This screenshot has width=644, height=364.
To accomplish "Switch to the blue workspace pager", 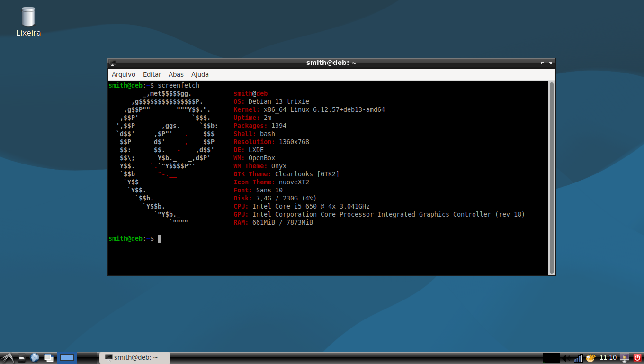I will point(67,358).
